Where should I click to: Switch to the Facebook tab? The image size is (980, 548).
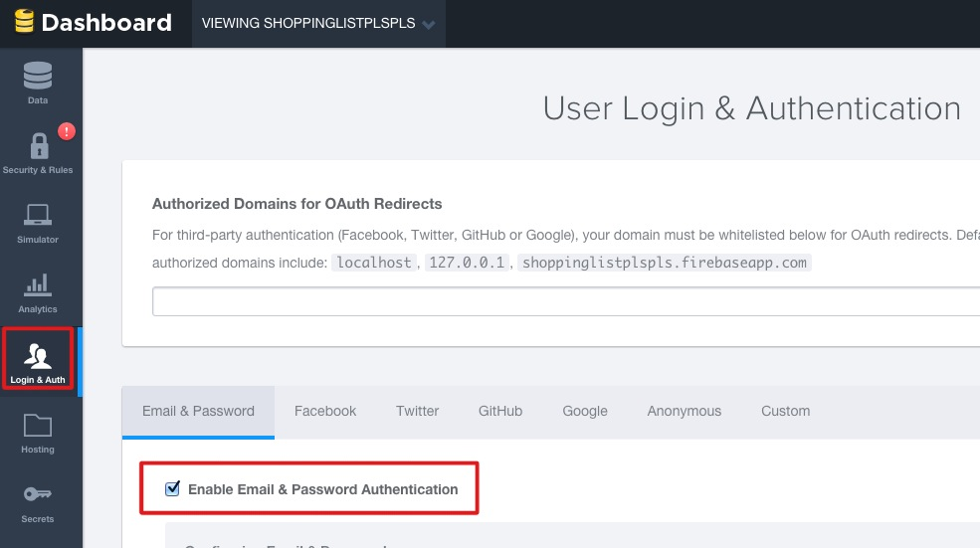click(325, 411)
